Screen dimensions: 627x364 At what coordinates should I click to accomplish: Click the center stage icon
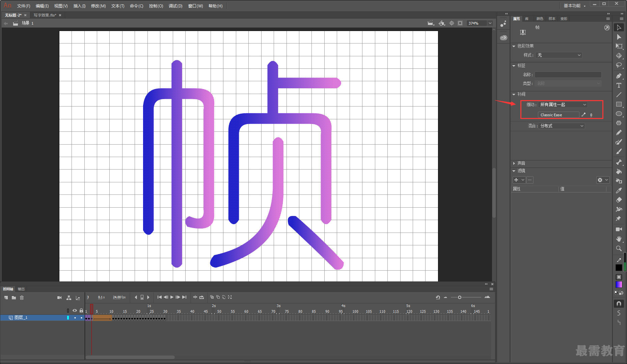452,23
